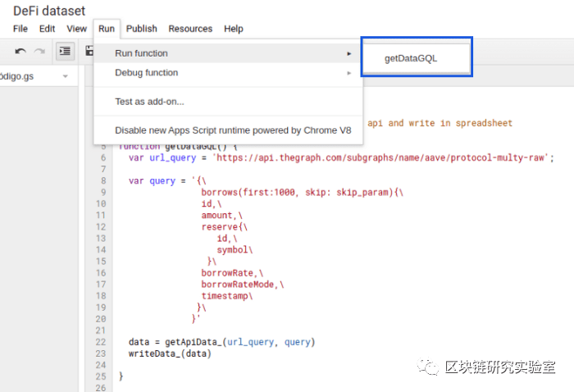Click the symbol code line
Viewport: 574px width, 392px height.
pos(235,250)
